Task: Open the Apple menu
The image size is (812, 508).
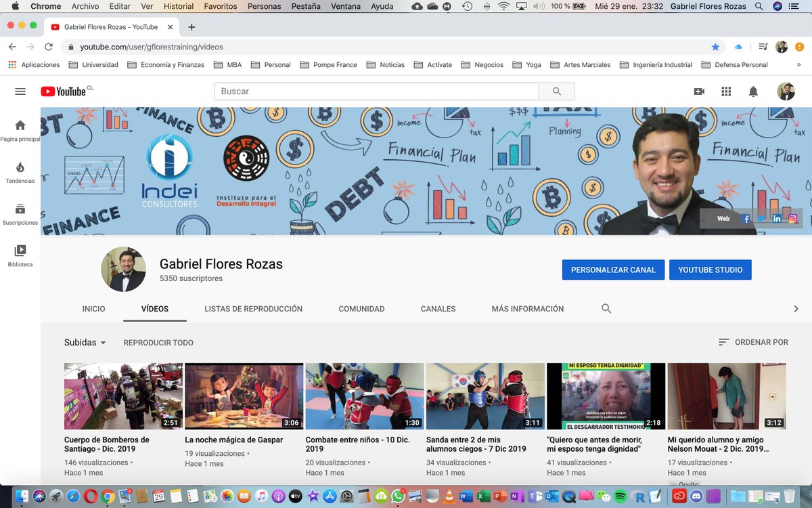Action: (x=15, y=6)
